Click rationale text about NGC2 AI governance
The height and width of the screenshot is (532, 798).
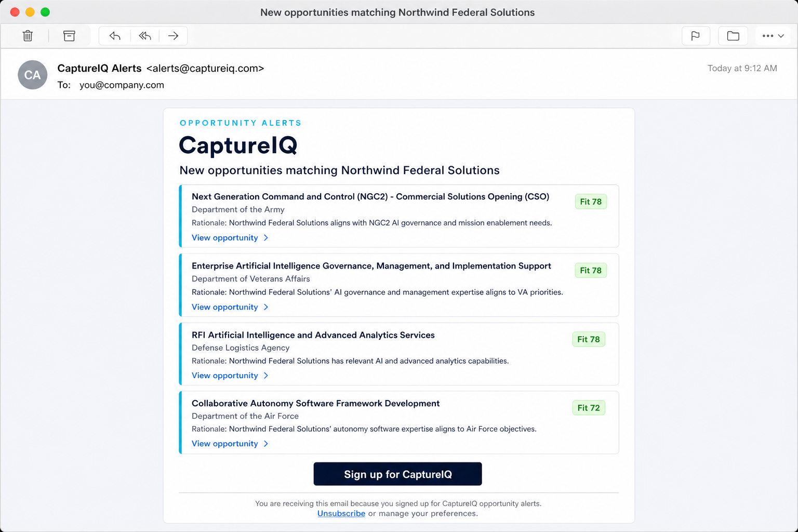pos(372,223)
